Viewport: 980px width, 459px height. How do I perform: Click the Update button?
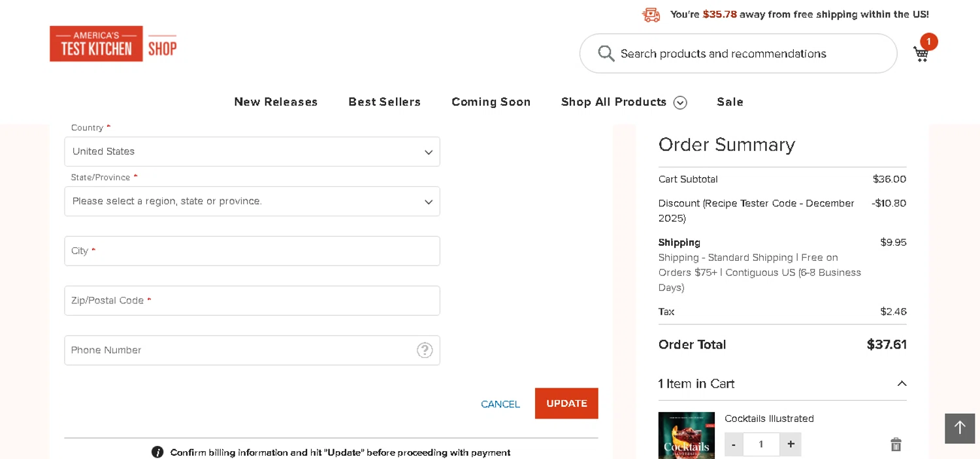point(566,403)
